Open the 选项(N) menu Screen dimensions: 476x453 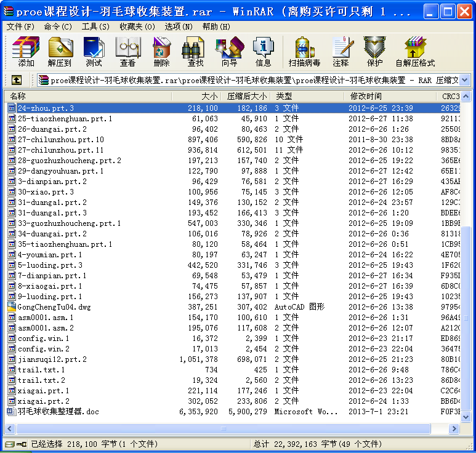tap(179, 26)
